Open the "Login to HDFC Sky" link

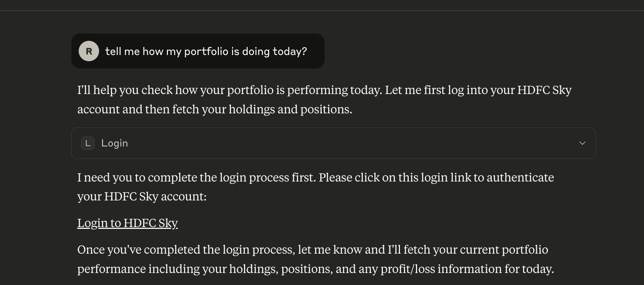127,223
